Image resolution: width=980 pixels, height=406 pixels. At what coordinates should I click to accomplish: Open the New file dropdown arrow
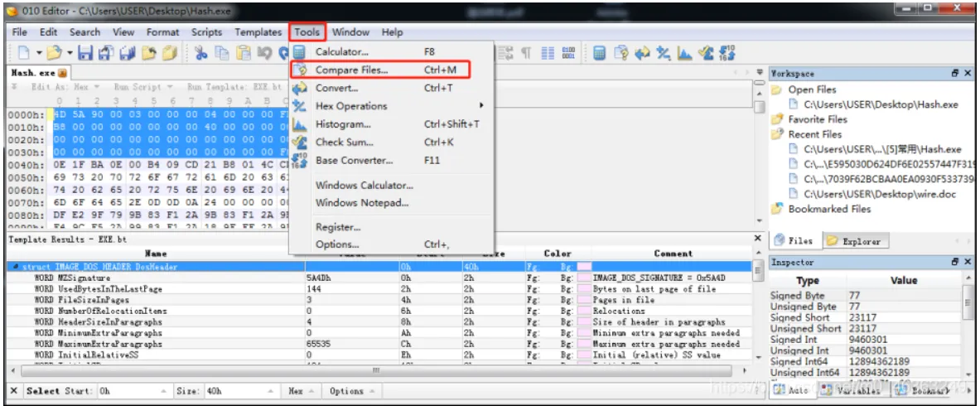(39, 53)
